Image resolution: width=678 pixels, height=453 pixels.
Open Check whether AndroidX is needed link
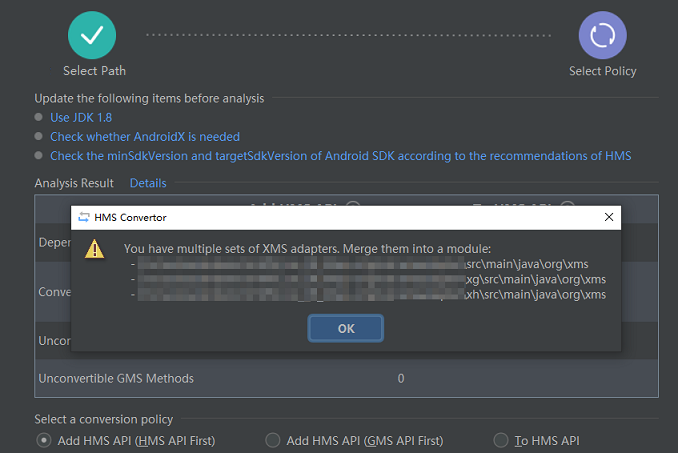coord(145,137)
